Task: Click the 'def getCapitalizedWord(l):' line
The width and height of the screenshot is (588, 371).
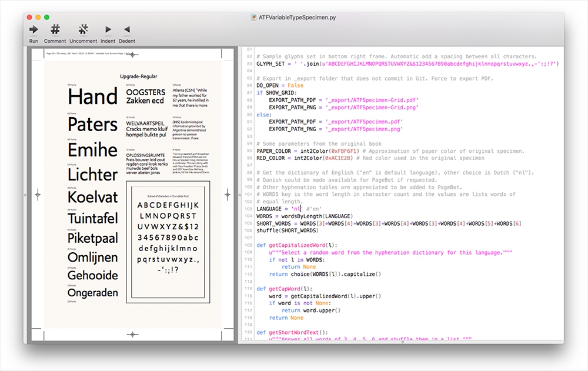Action: [x=297, y=245]
